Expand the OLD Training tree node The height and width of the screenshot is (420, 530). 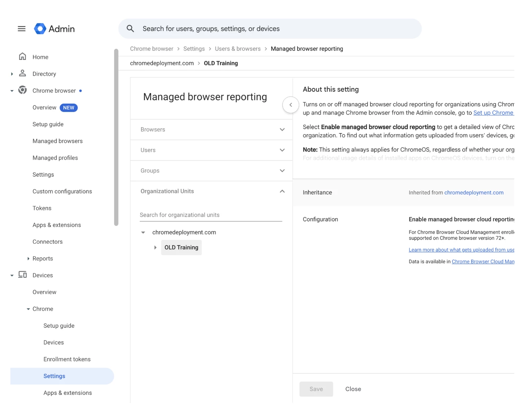point(155,247)
